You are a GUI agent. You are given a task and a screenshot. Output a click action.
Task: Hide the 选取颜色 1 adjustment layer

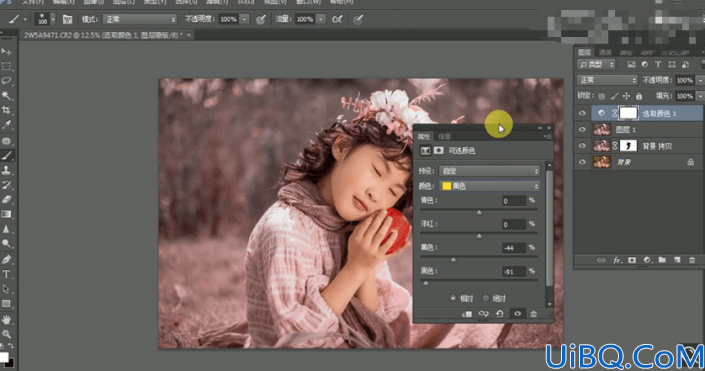click(582, 113)
